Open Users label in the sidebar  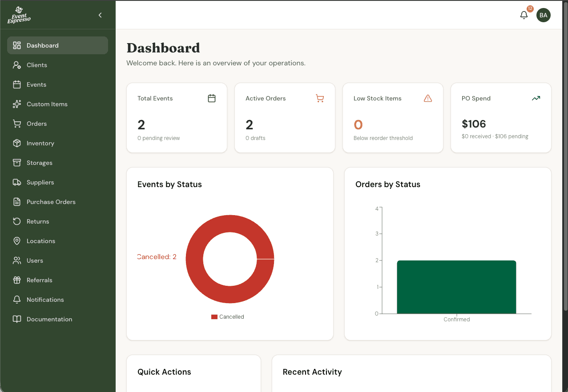click(35, 260)
